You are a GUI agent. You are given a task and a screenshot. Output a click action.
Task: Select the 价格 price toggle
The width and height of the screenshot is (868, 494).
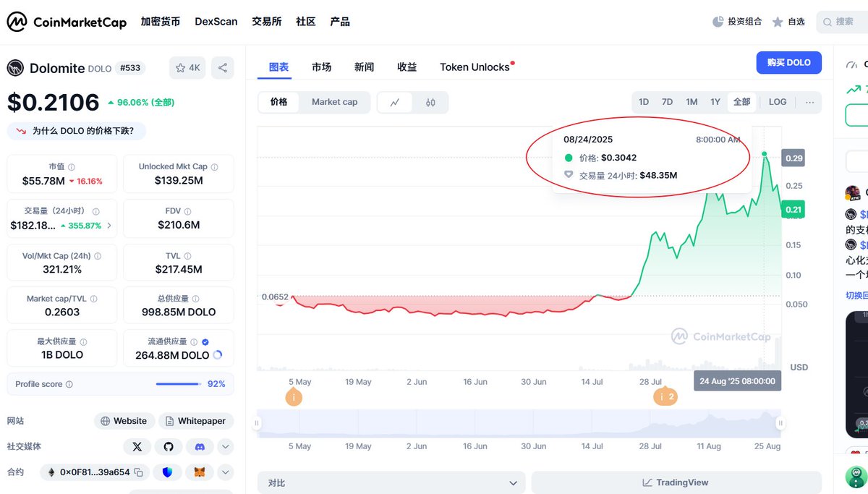pyautogui.click(x=278, y=102)
